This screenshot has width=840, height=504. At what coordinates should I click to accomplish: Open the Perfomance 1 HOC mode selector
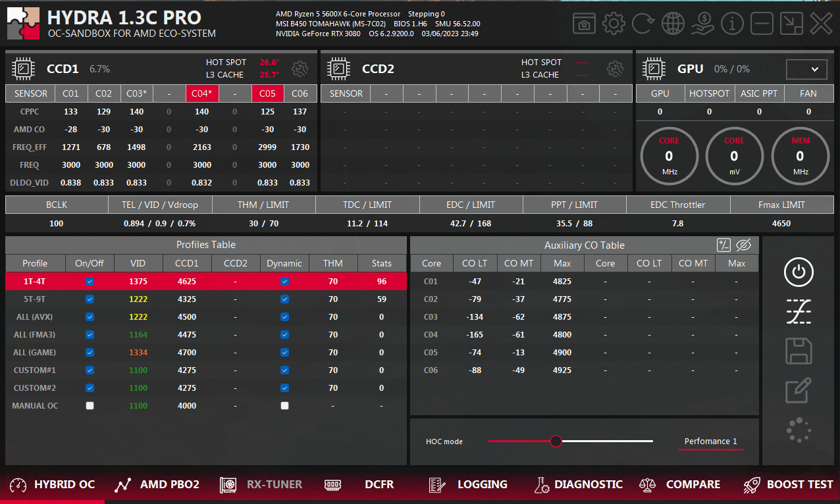tap(711, 441)
